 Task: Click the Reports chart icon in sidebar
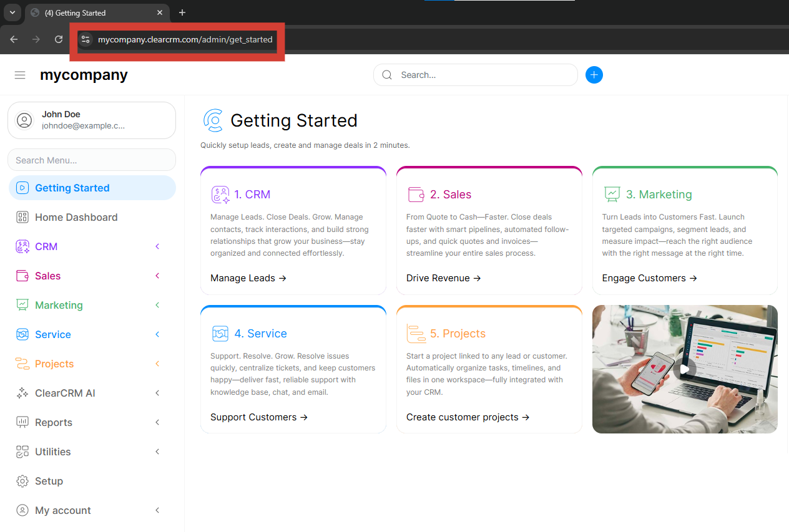[x=22, y=422]
